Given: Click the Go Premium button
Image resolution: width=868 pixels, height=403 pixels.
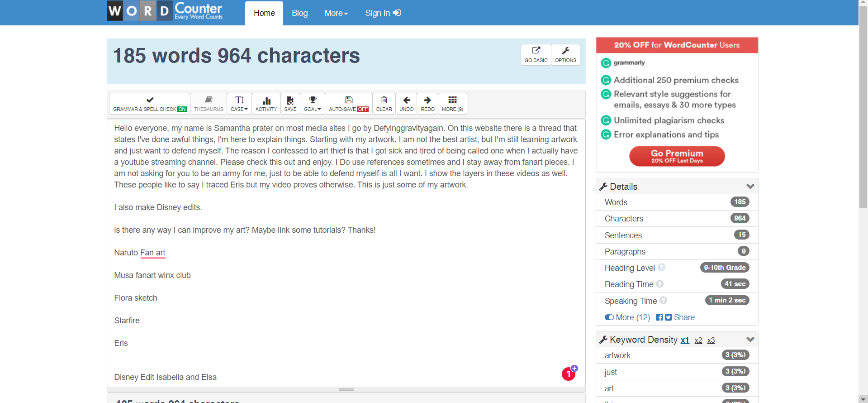Looking at the screenshot, I should click(677, 156).
